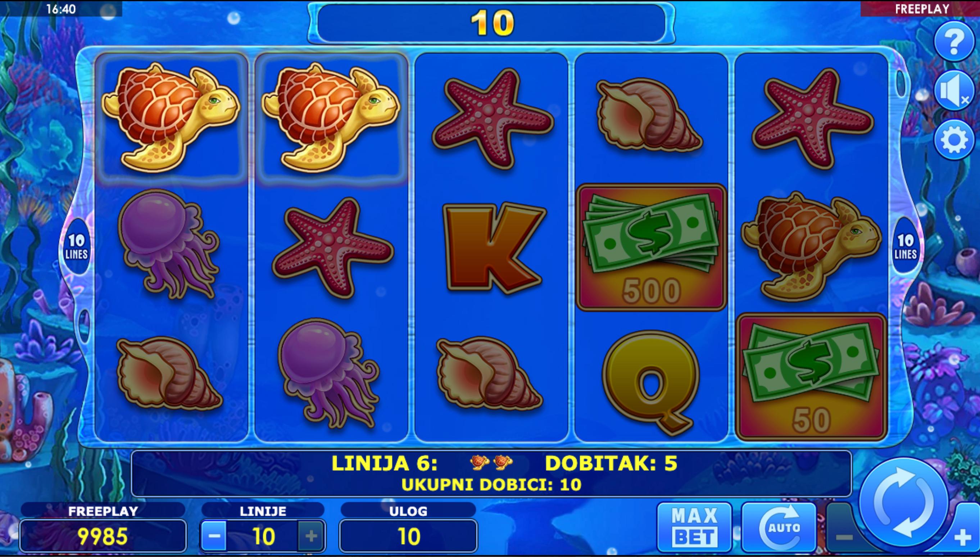
Task: Increase lines with the plus stepper
Action: [311, 536]
